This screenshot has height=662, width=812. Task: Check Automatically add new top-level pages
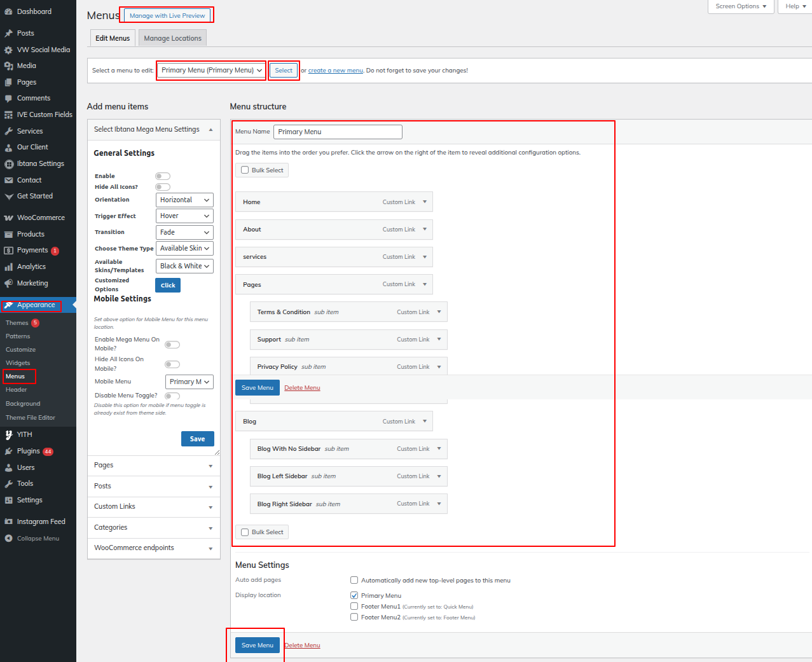pyautogui.click(x=354, y=580)
